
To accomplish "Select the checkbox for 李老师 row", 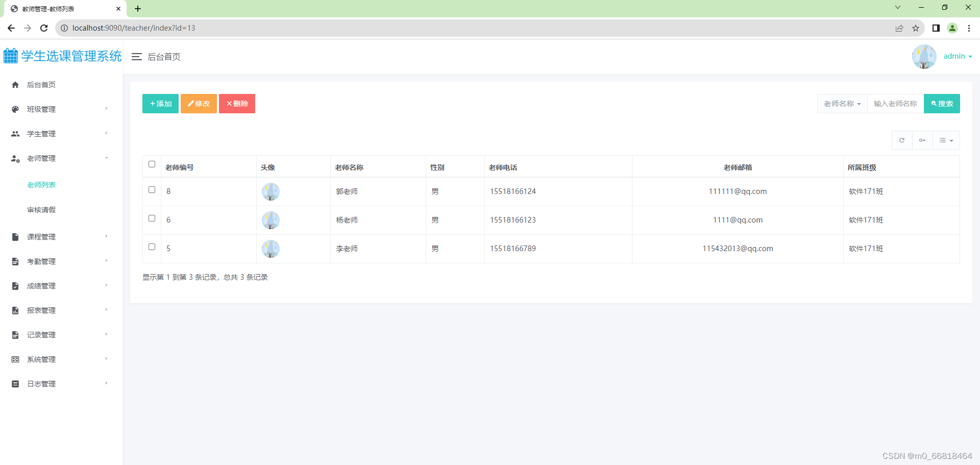I will [x=152, y=247].
